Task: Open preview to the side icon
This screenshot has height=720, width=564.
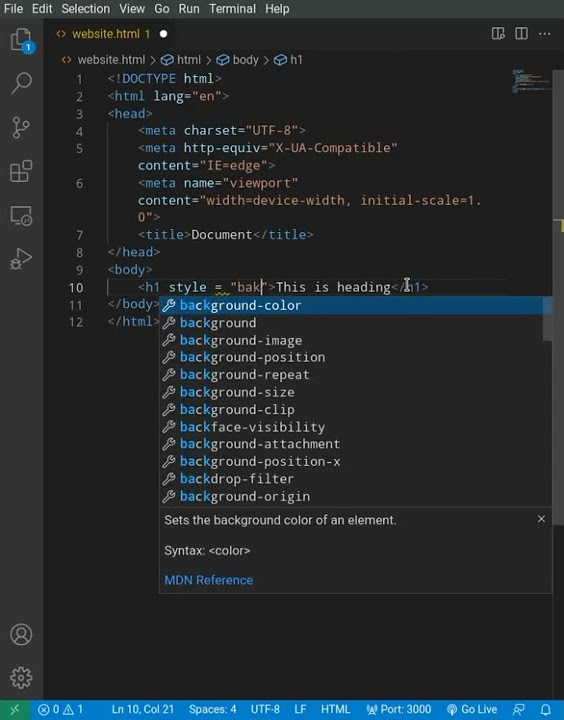Action: (498, 34)
